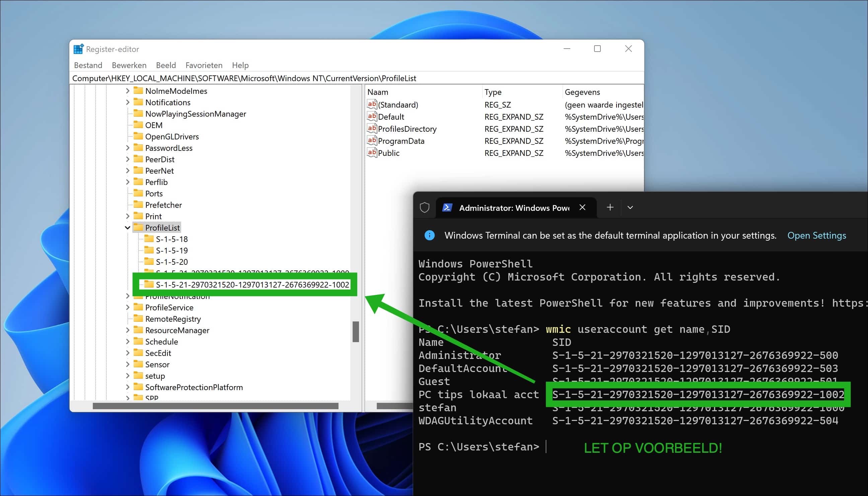Click the ProfileList folder icon
Screen dimensions: 868x496
click(x=139, y=227)
